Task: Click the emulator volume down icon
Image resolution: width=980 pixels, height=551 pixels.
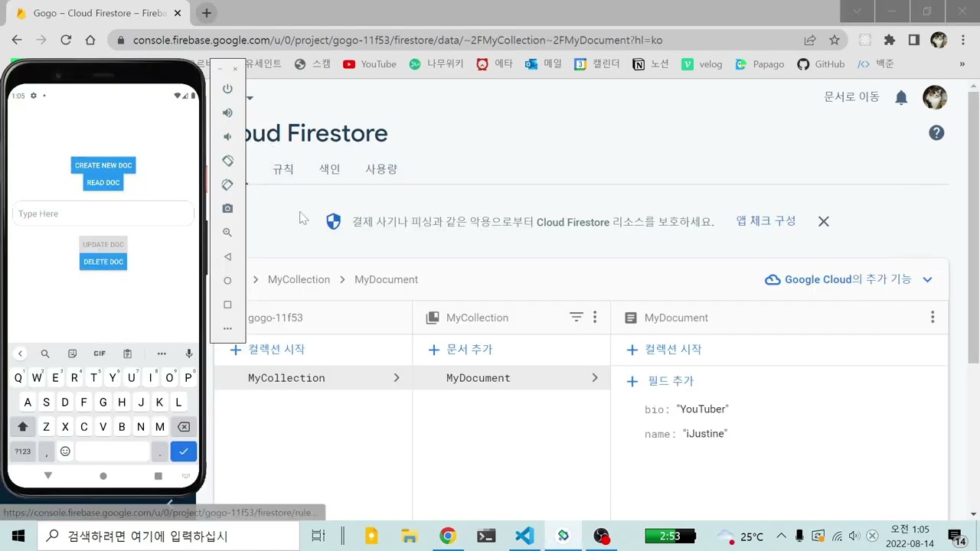Action: tap(227, 136)
